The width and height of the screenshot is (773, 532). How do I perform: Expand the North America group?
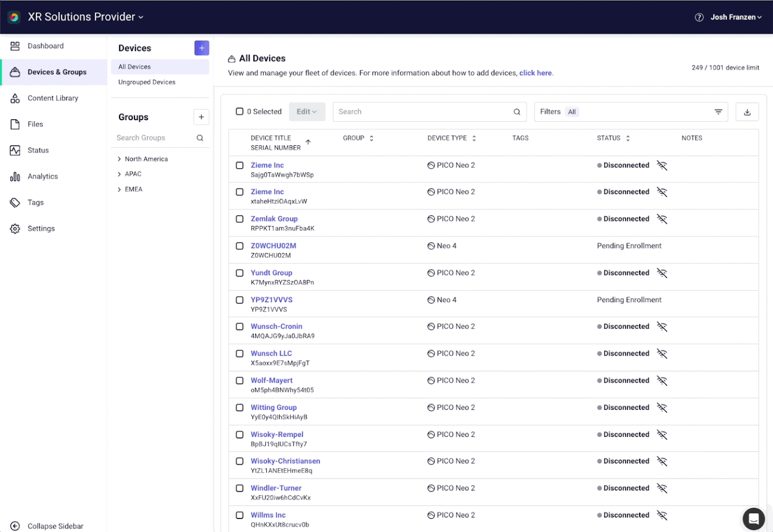click(119, 159)
